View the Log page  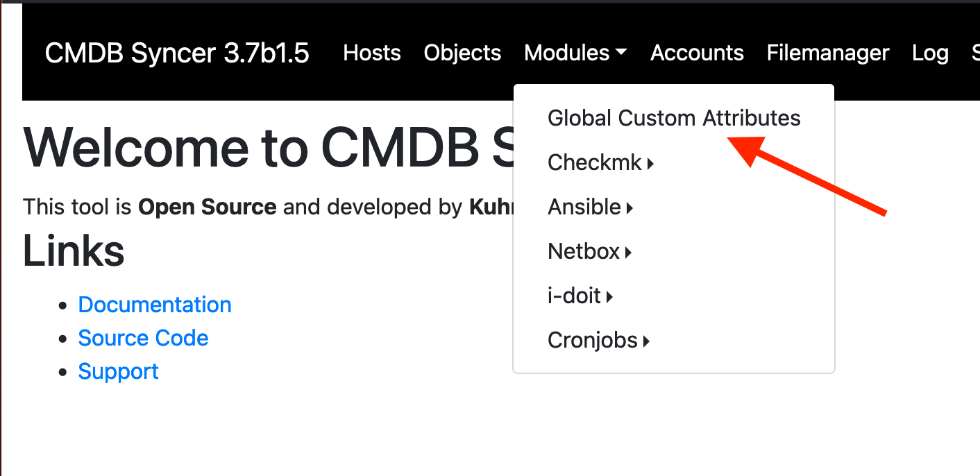coord(930,53)
